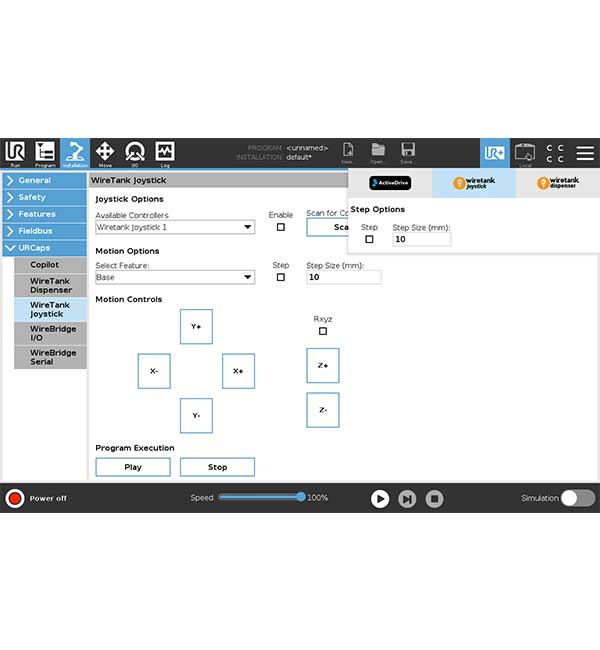Click the Z+ motion button
600x650 pixels.
(x=323, y=366)
